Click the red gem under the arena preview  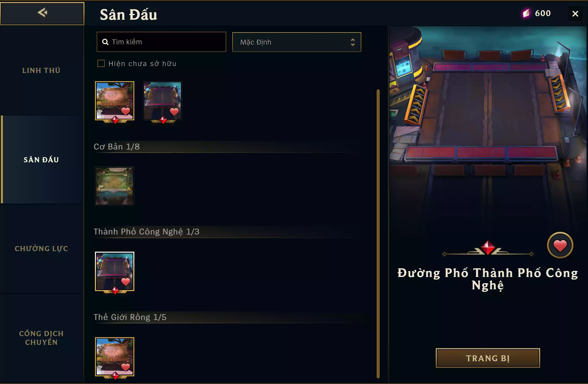tap(488, 248)
